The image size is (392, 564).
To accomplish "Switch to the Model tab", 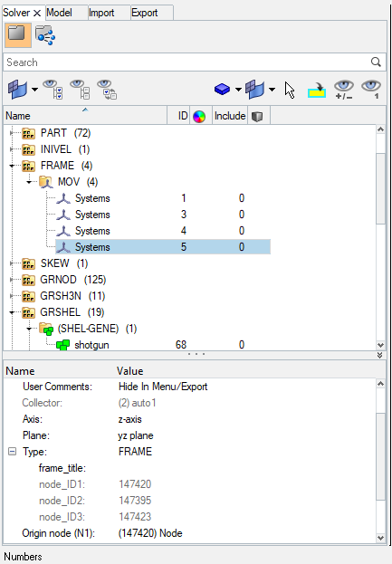I will tap(60, 13).
